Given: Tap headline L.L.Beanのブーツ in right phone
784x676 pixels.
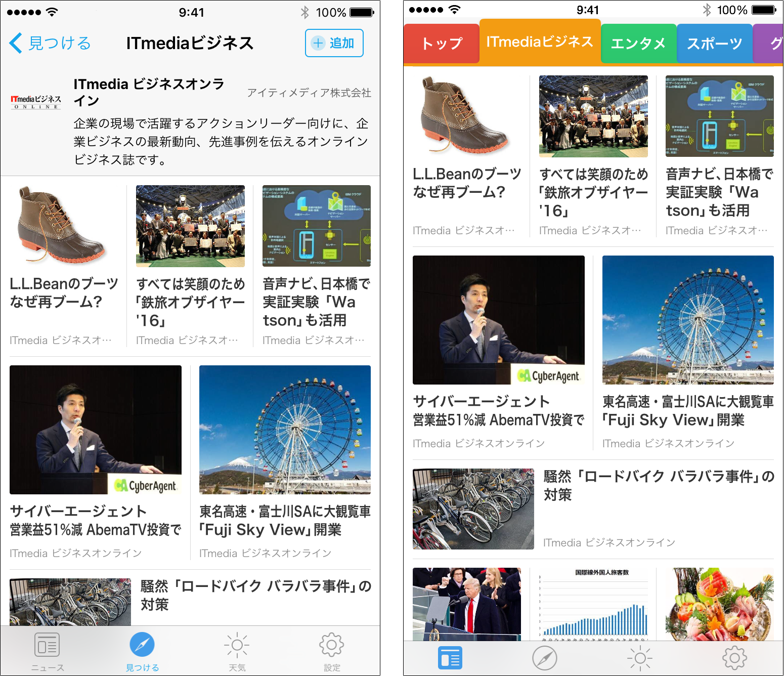Looking at the screenshot, I should point(467,183).
